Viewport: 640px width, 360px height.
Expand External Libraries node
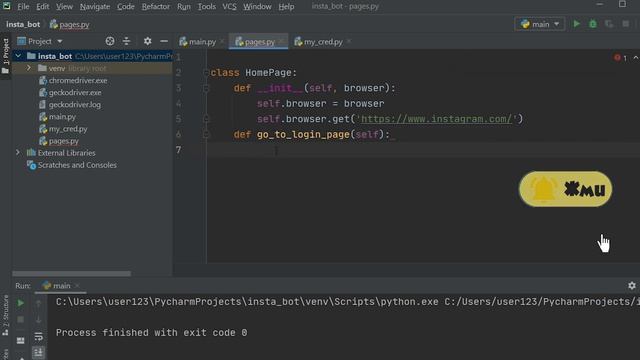(x=18, y=153)
